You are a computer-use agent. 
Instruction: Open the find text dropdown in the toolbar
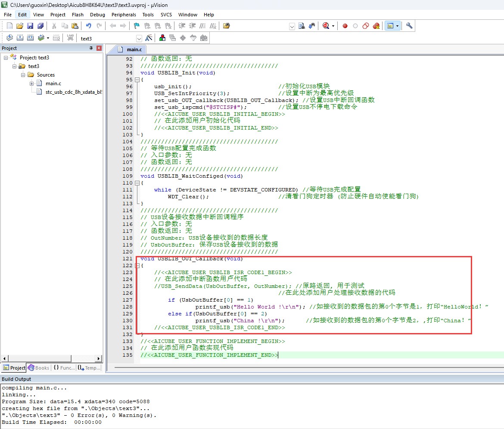(292, 26)
